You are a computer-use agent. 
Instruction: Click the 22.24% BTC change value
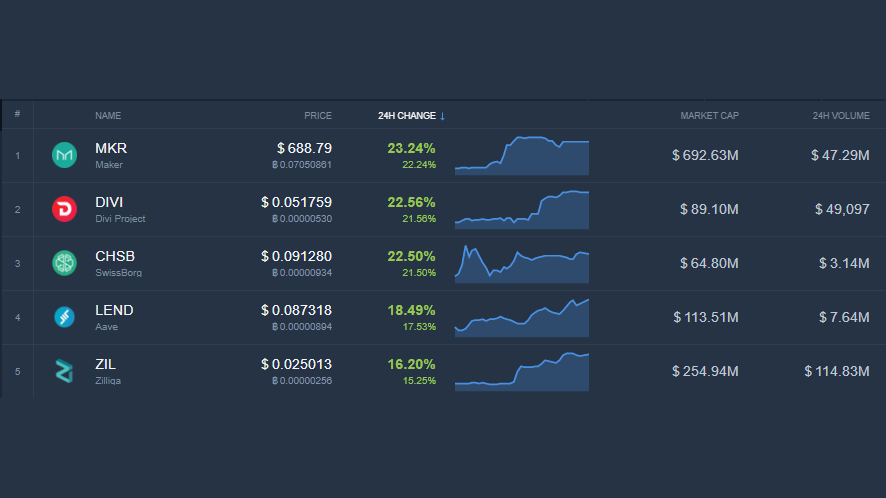(x=419, y=164)
